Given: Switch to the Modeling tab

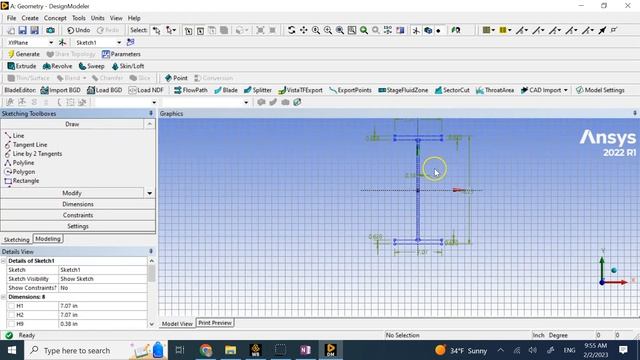Looking at the screenshot, I should [48, 239].
